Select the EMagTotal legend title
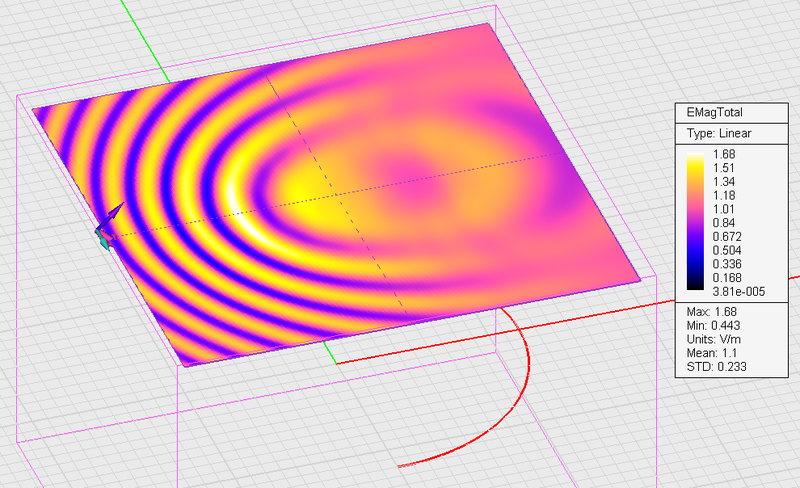 pos(714,112)
